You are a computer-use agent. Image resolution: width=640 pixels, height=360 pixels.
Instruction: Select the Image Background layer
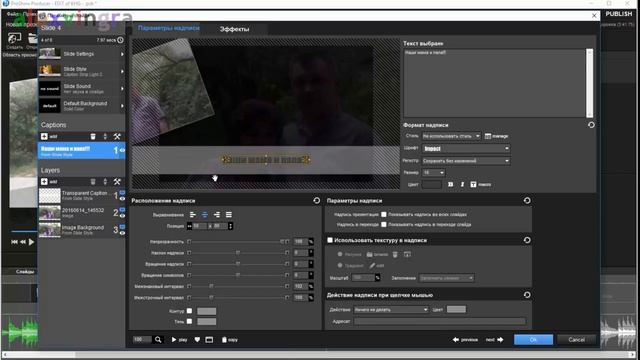tap(82, 230)
